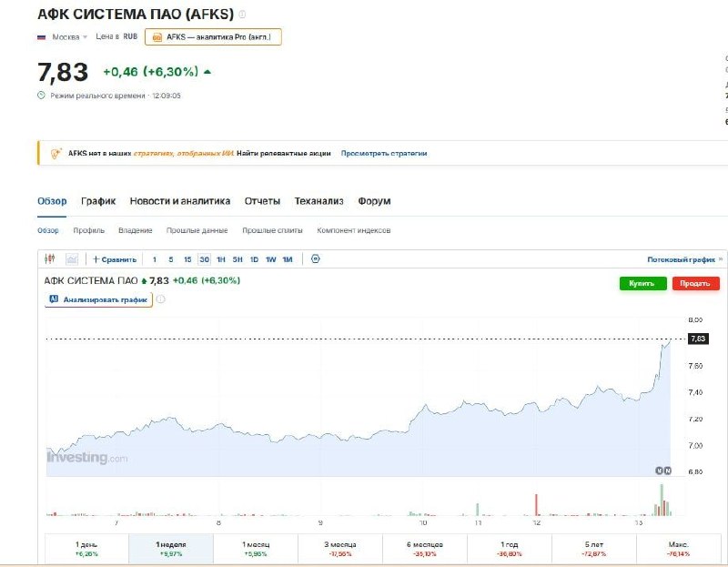Open Компонент индексов sub-tab
This screenshot has height=567, width=728.
[354, 230]
